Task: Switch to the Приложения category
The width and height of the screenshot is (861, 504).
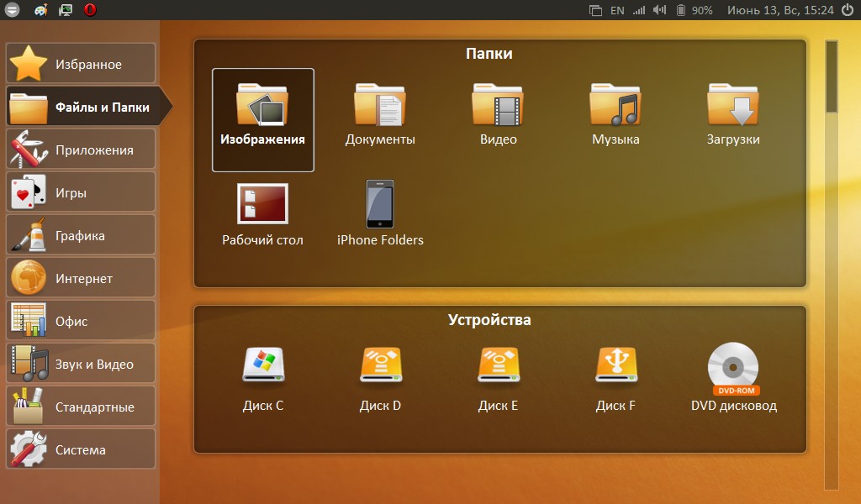Action: 81,150
